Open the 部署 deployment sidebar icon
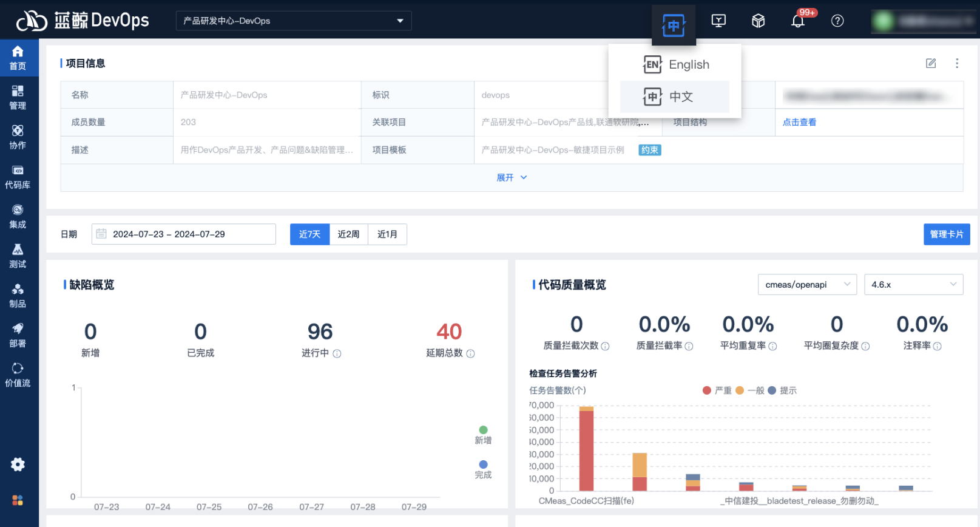The height and width of the screenshot is (527, 980). [x=18, y=335]
